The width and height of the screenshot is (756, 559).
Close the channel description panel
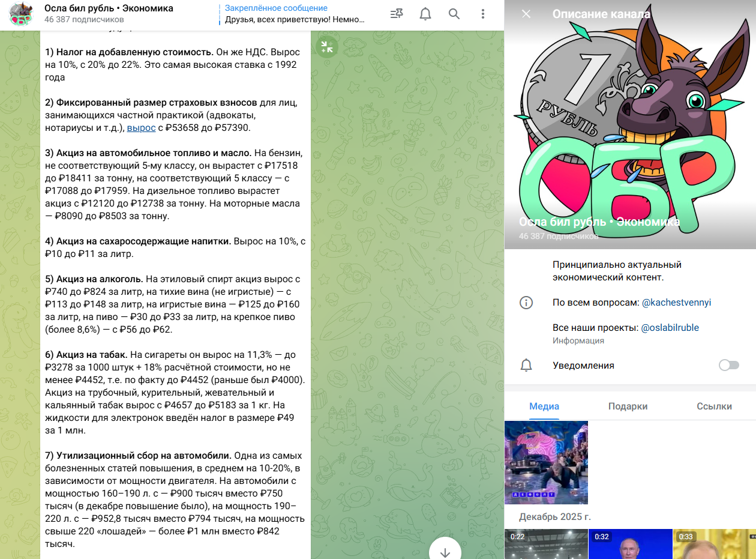click(526, 14)
